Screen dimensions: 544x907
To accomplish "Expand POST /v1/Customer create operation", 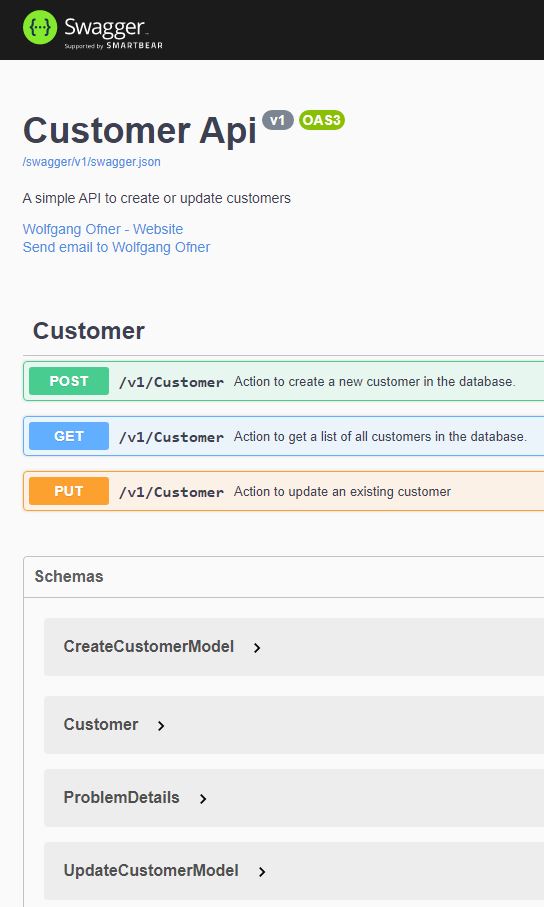I will coord(284,381).
